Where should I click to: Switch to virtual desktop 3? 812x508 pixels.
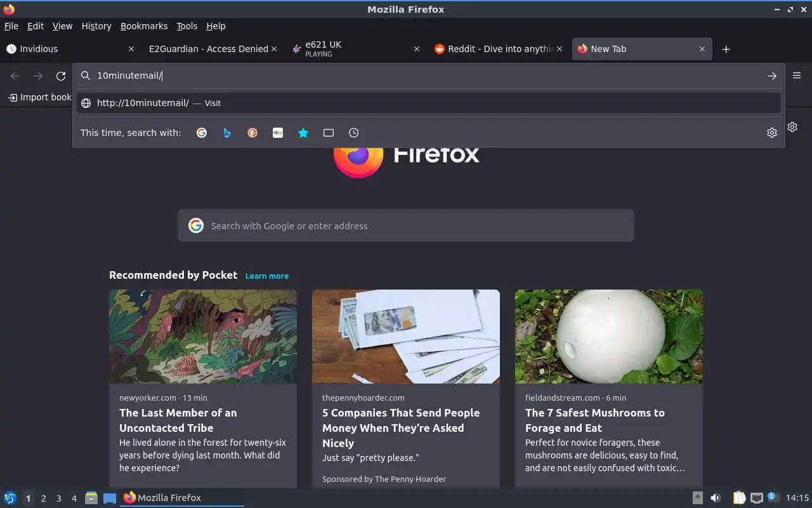click(x=58, y=498)
